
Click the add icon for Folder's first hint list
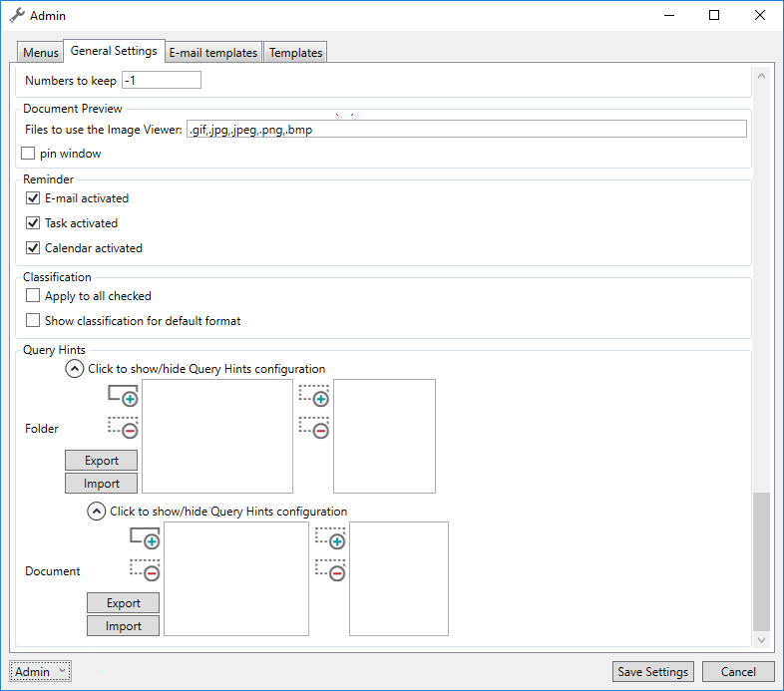coord(123,395)
